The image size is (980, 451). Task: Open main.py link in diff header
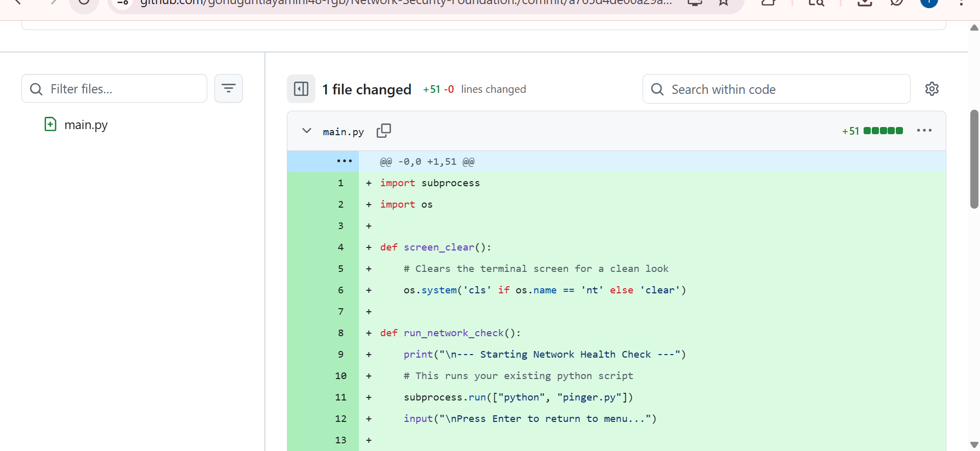[x=344, y=132]
